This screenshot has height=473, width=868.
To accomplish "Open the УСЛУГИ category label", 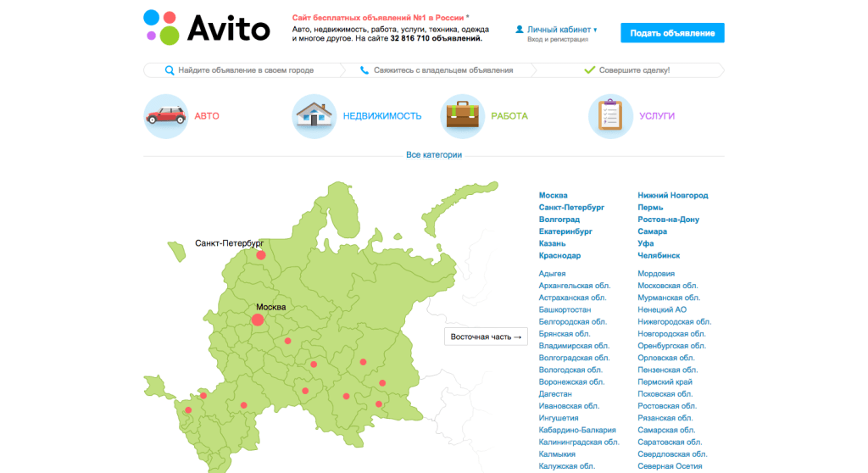I will coord(657,116).
